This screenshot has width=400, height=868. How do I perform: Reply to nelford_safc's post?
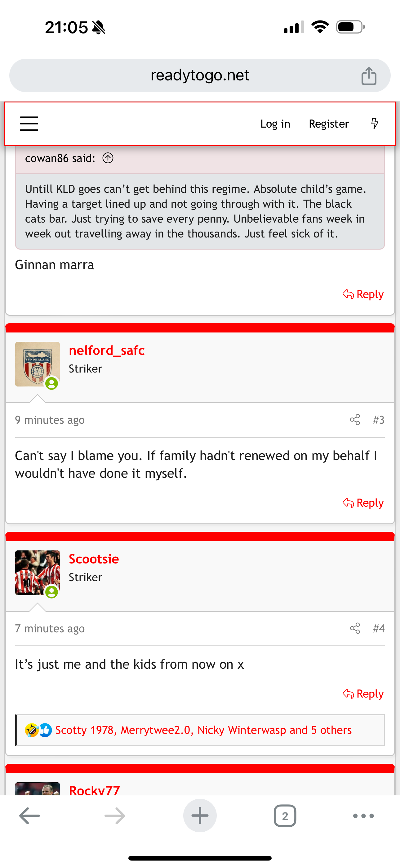click(x=363, y=503)
